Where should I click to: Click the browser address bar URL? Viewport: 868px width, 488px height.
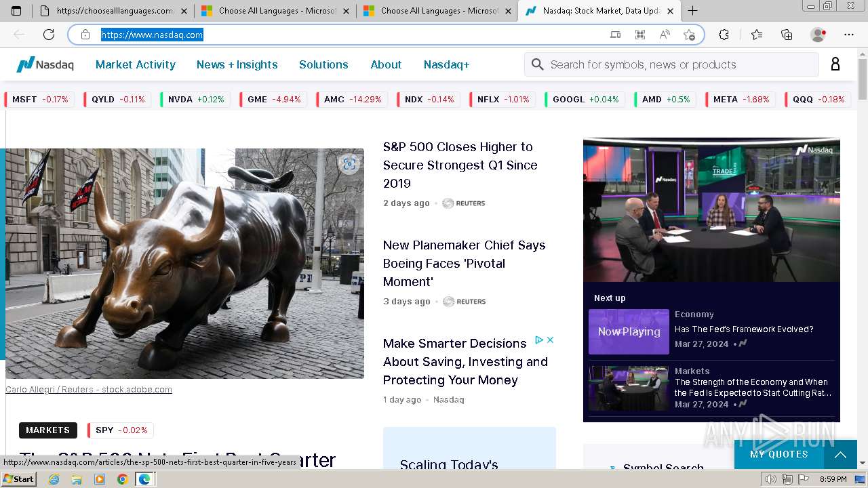(152, 35)
